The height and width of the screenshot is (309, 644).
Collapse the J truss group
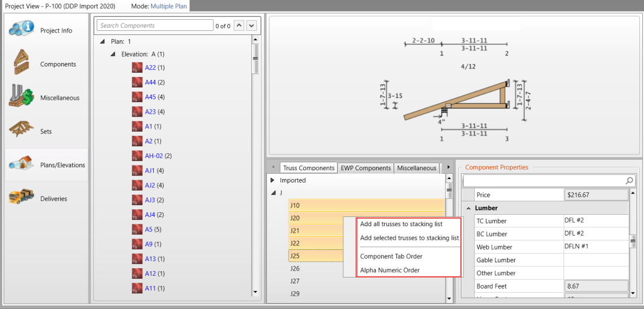[272, 193]
